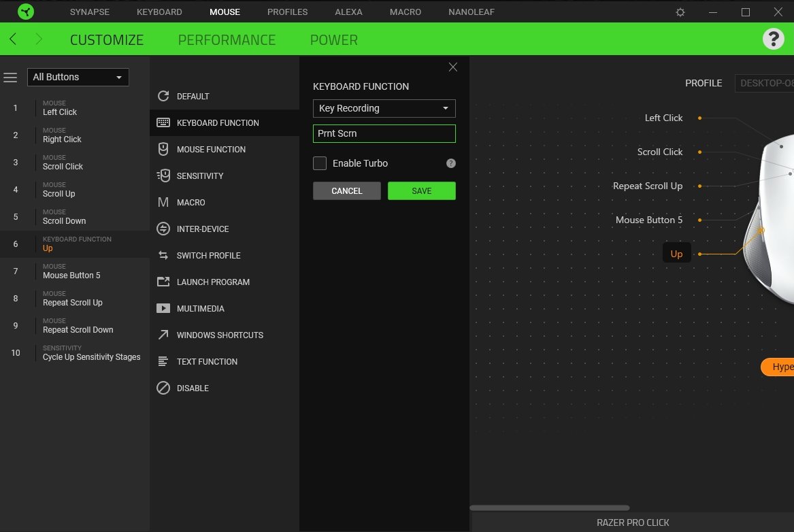Open the Profiles tab
Viewport: 794px width, 532px height.
288,12
